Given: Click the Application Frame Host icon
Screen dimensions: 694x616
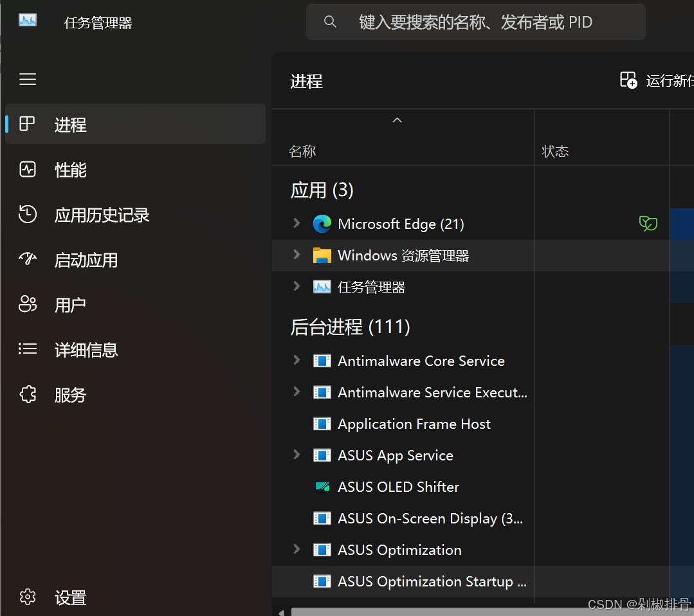Looking at the screenshot, I should (322, 424).
